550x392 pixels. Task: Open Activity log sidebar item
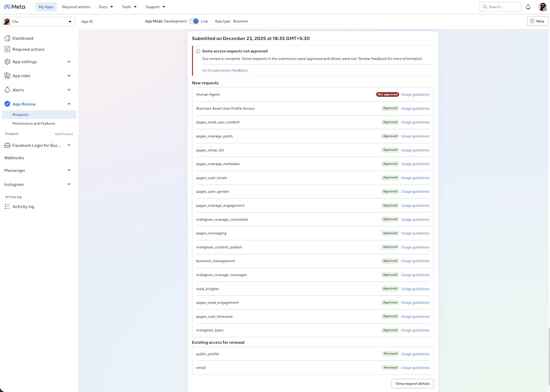tap(23, 207)
